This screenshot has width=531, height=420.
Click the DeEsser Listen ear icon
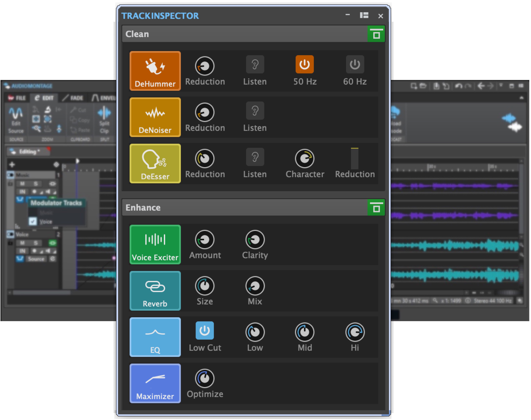[255, 157]
